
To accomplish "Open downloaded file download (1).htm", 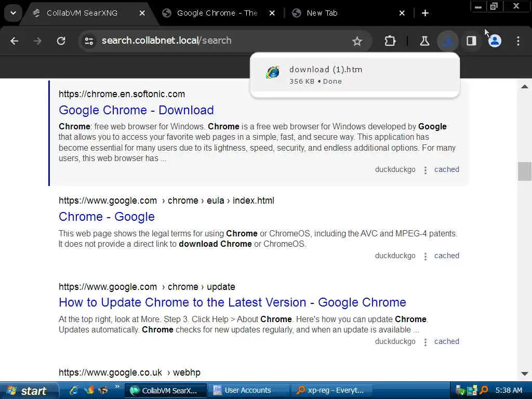I will 354,75.
